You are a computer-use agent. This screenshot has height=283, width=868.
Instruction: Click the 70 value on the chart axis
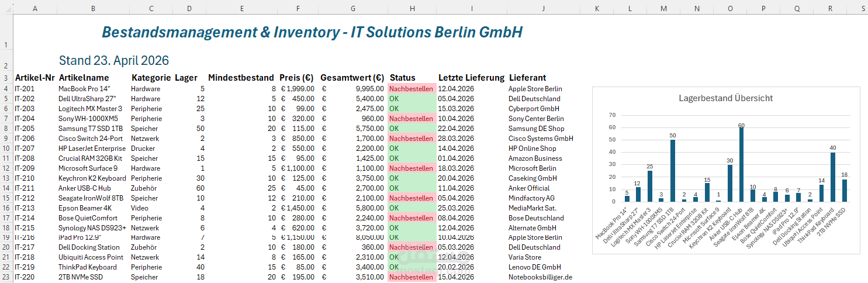click(613, 115)
